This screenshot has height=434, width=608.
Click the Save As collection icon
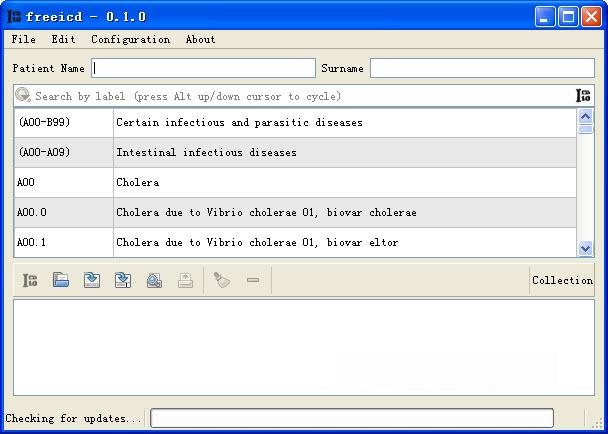[x=123, y=280]
